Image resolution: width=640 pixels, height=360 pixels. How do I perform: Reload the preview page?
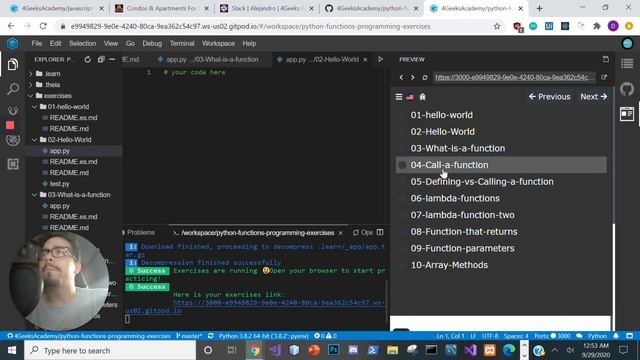point(425,77)
